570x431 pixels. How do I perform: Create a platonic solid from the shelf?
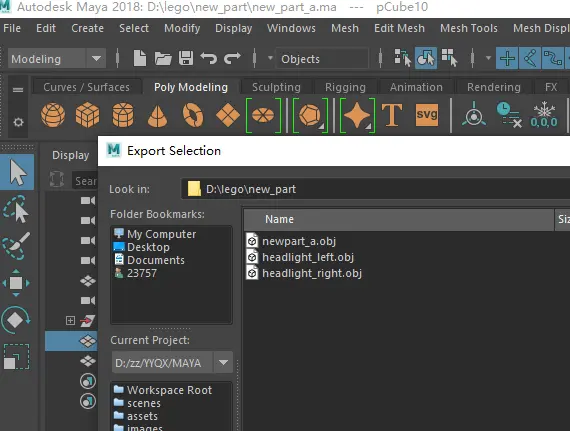coord(310,115)
